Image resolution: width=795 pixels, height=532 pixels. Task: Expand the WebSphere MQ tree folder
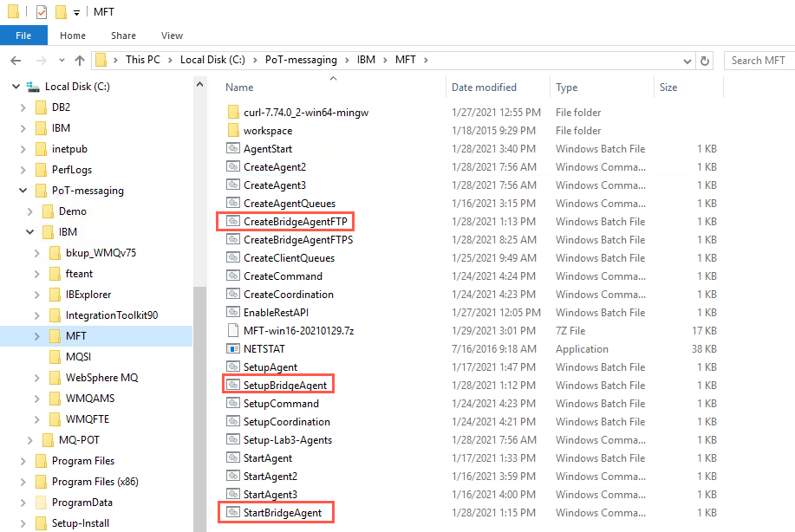36,378
